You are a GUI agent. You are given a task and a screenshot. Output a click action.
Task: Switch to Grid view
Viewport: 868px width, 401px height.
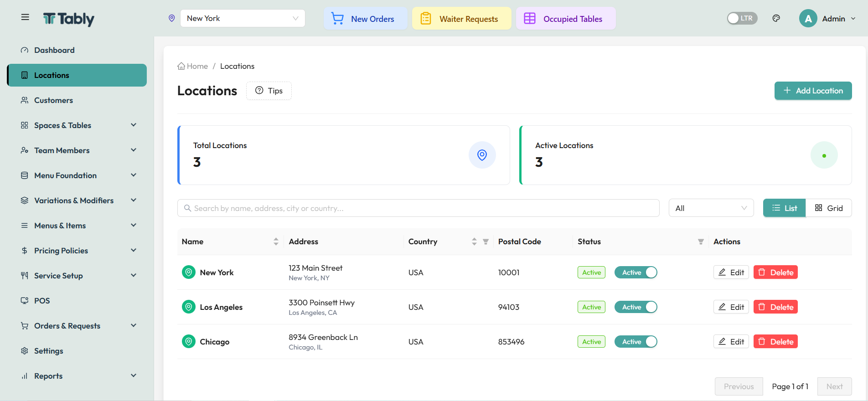[x=828, y=208]
